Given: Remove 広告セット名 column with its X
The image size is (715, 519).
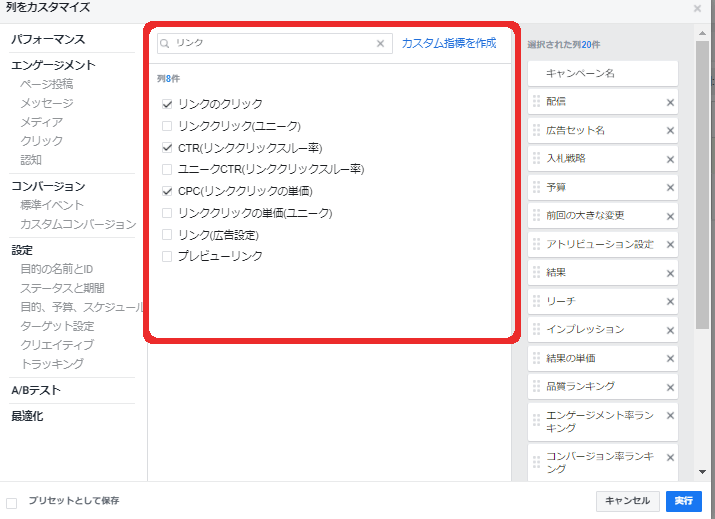Looking at the screenshot, I should (670, 131).
